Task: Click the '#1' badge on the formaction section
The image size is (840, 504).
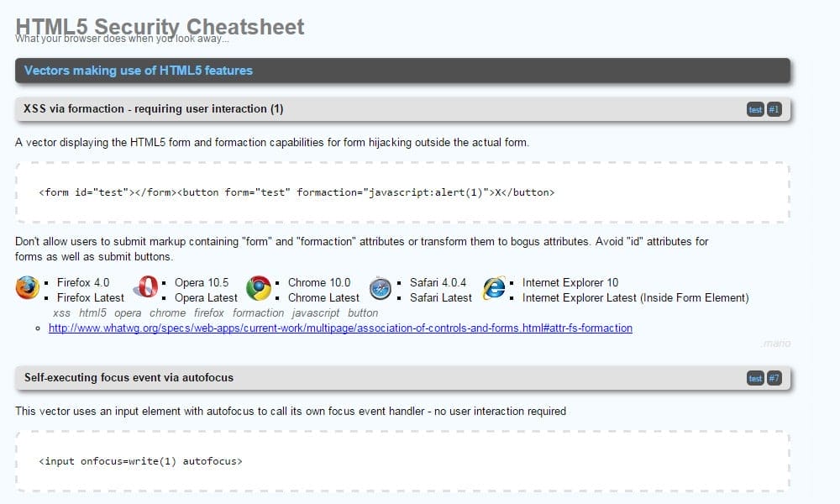Action: click(774, 108)
